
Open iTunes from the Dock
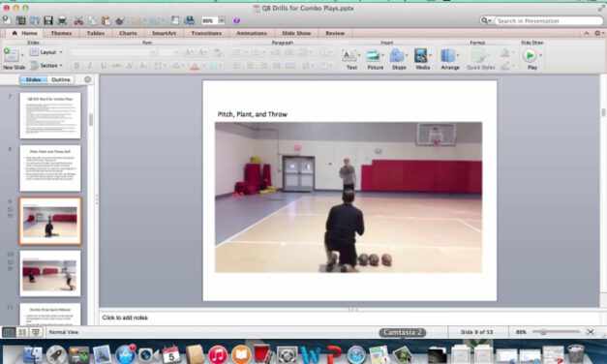218,354
